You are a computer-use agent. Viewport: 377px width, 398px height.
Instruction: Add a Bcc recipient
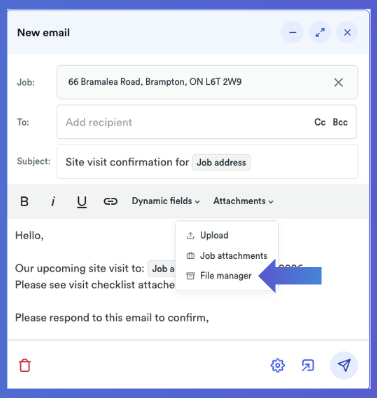coord(340,122)
